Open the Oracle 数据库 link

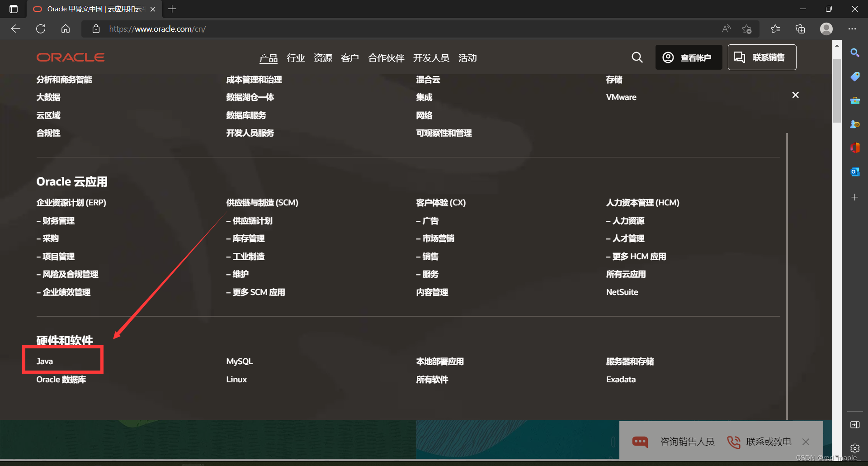point(61,380)
